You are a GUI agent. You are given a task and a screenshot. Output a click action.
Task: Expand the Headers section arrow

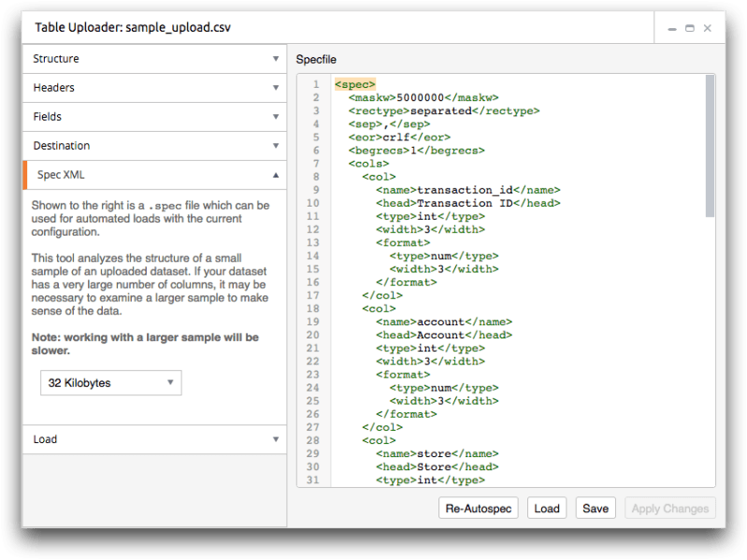(276, 88)
